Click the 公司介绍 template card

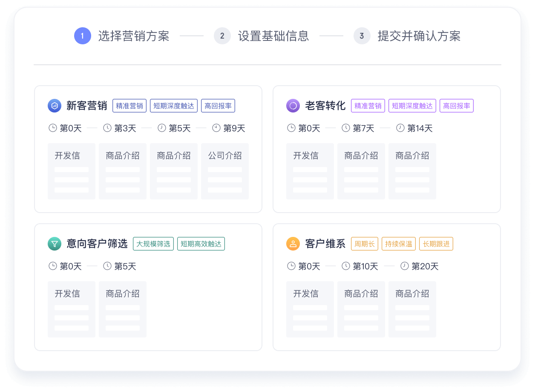click(x=224, y=171)
